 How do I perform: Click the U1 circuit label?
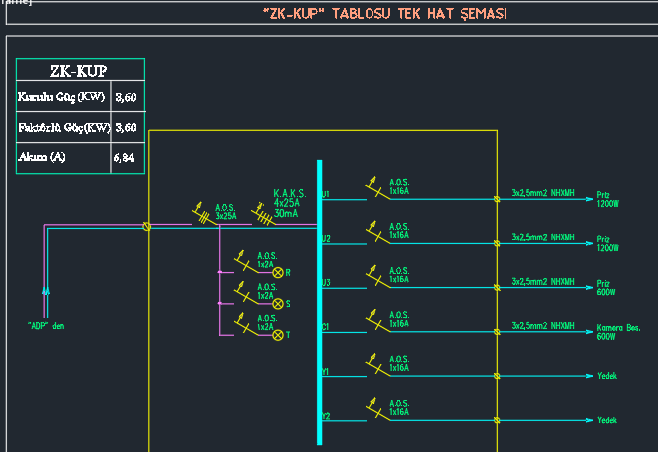tap(326, 194)
